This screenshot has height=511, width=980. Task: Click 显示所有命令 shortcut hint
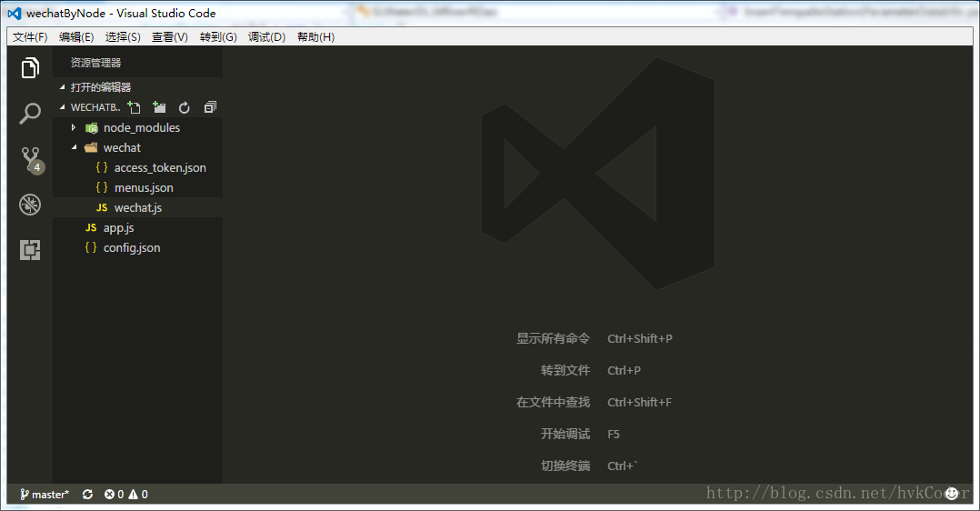tap(553, 338)
